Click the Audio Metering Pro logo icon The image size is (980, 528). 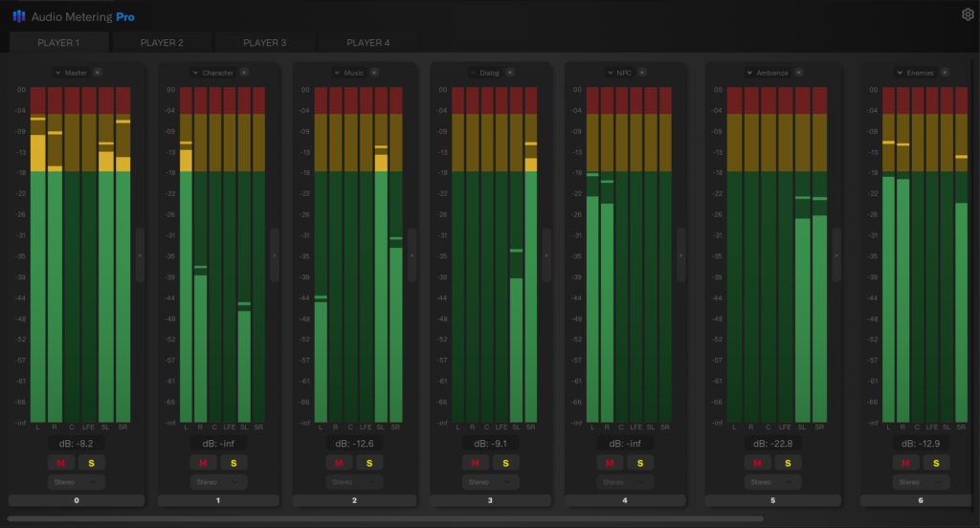(19, 16)
